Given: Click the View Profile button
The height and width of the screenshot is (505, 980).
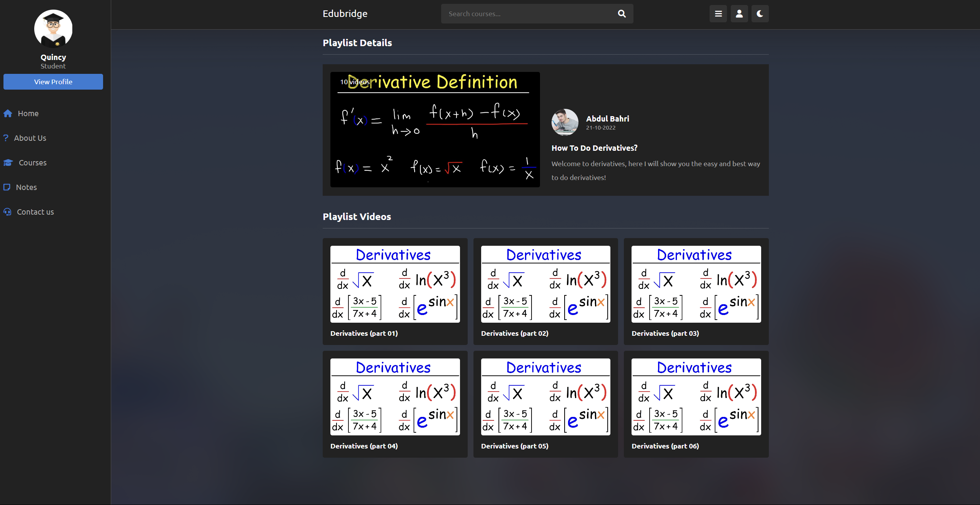Looking at the screenshot, I should (x=53, y=82).
